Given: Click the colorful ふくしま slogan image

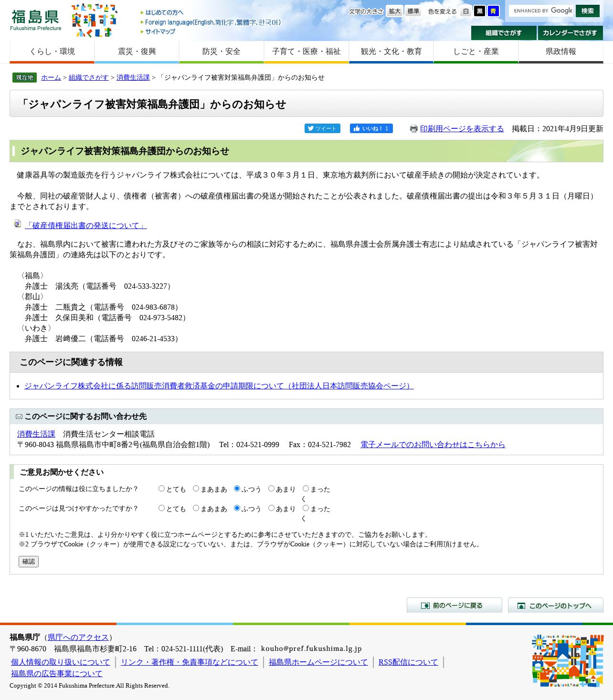Looking at the screenshot, I should click(x=94, y=20).
